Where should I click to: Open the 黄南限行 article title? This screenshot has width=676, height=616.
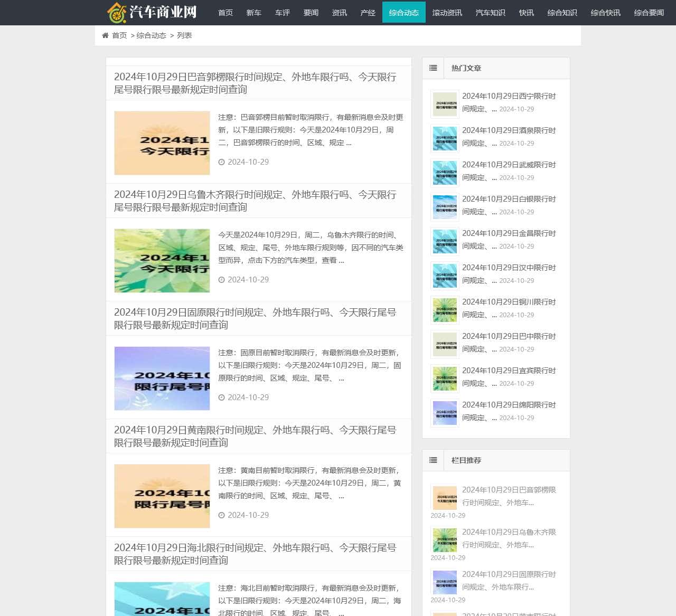(x=255, y=437)
